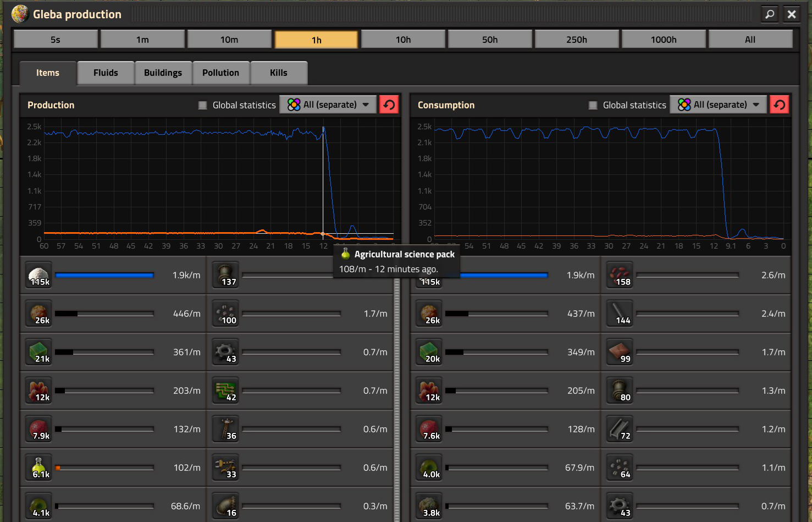The image size is (812, 522).
Task: Set time range to 250h
Action: pyautogui.click(x=577, y=40)
